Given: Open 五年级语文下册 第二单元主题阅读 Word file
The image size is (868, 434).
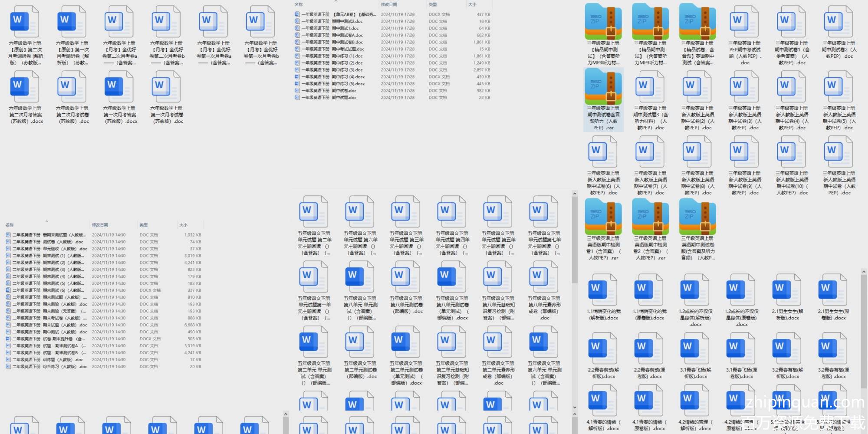Looking at the screenshot, I should click(x=314, y=212).
